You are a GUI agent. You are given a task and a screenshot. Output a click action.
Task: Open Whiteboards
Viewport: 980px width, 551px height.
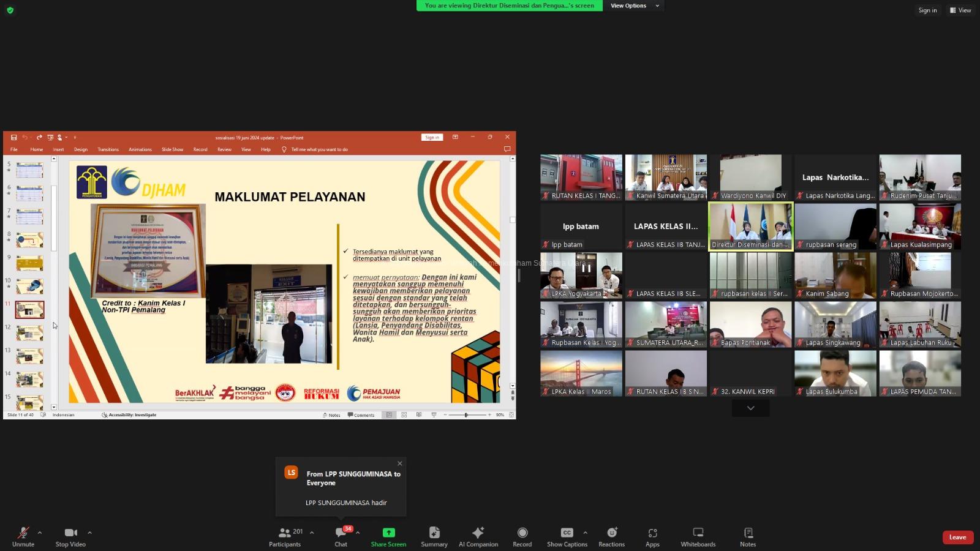[x=698, y=536]
